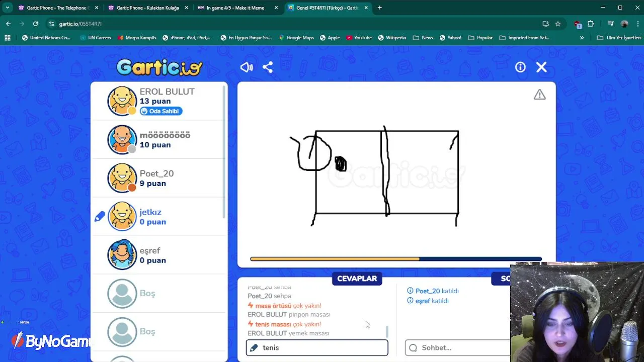Screen dimensions: 644x362
Task: Click the site information icon in address bar
Action: 51,24
